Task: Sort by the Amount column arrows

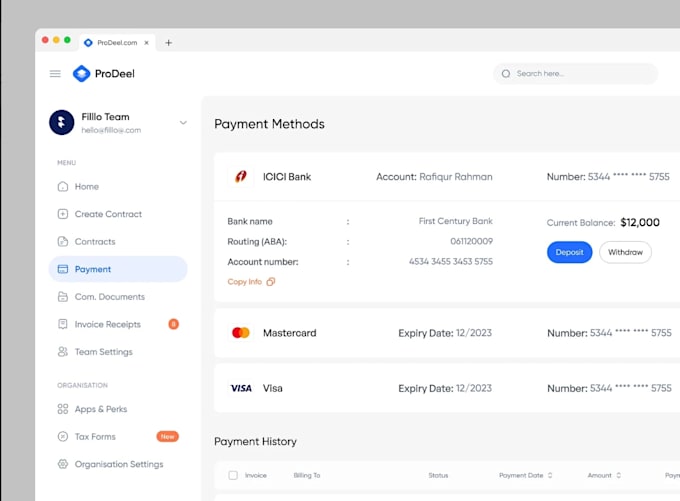Action: click(x=618, y=475)
